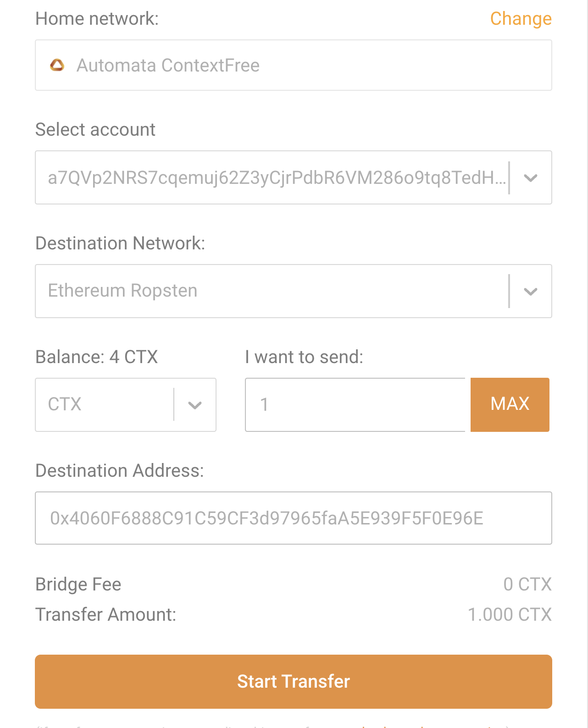Focus the Destination Address input field
588x728 pixels.
click(294, 518)
